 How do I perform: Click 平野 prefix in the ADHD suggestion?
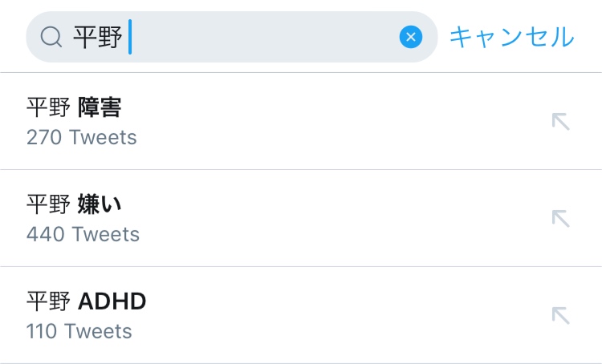coord(48,301)
